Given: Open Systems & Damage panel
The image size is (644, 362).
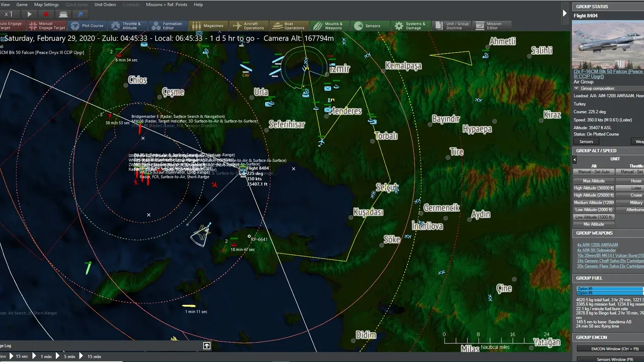Looking at the screenshot, I should 411,26.
